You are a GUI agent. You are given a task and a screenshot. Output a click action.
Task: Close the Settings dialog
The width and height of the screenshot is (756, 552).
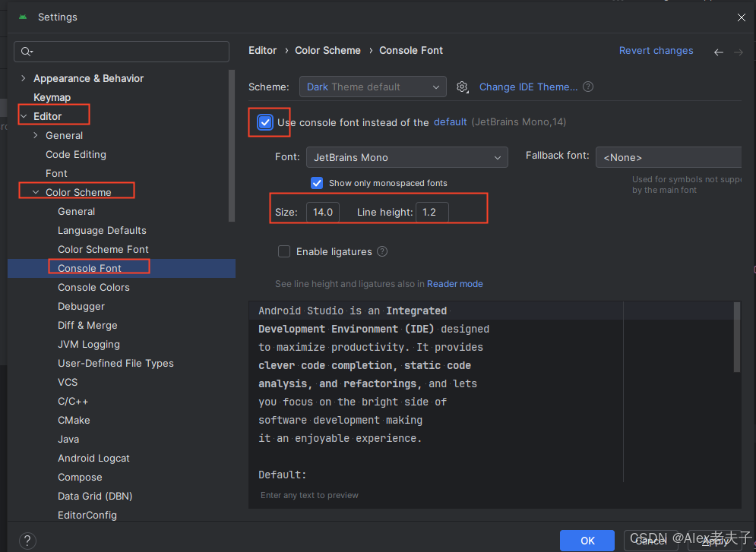click(x=741, y=17)
